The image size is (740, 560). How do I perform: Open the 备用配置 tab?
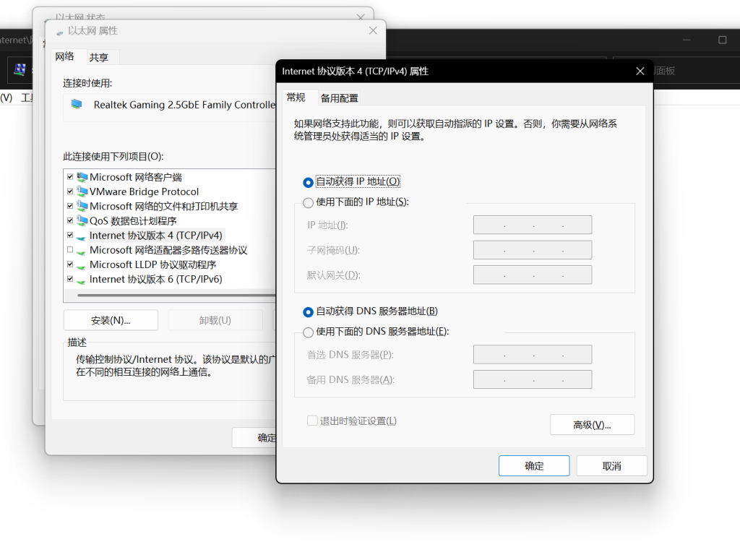[x=340, y=97]
